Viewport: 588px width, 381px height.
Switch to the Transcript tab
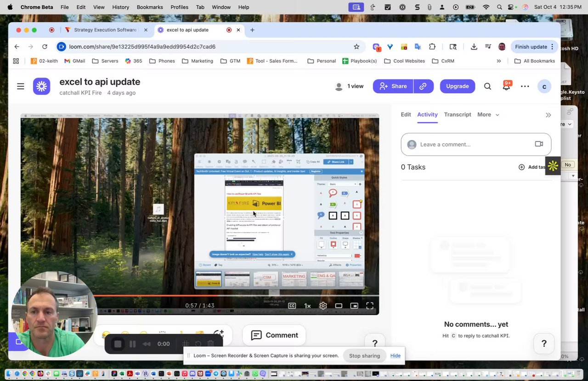458,115
